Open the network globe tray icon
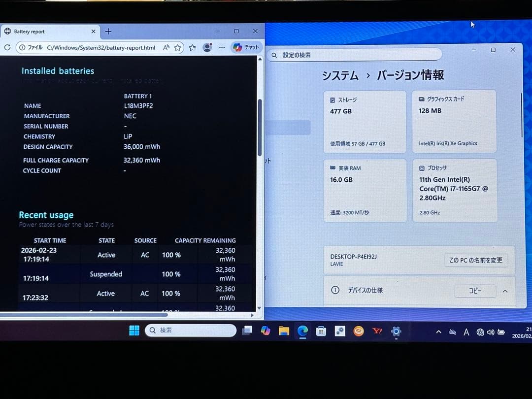Viewport: 532px width, 399px height. click(480, 332)
